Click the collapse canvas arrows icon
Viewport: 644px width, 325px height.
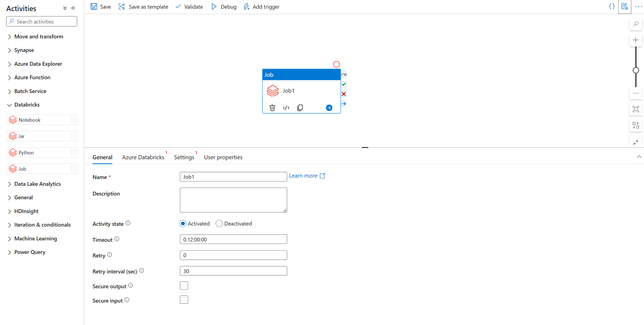click(x=636, y=142)
